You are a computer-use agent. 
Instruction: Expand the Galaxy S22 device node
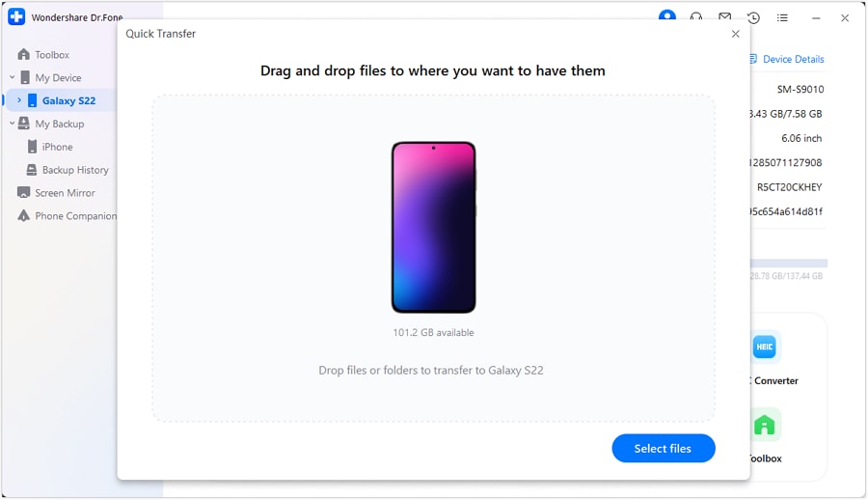19,100
